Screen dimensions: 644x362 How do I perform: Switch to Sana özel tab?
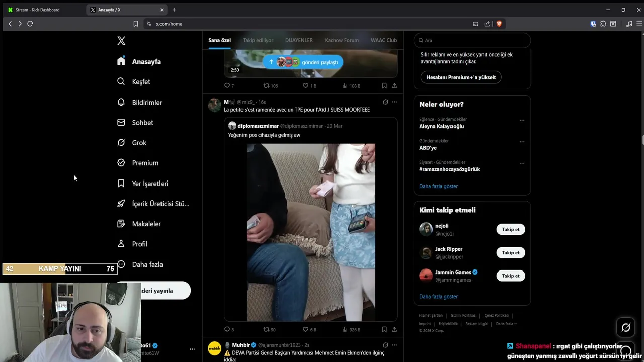click(x=219, y=40)
